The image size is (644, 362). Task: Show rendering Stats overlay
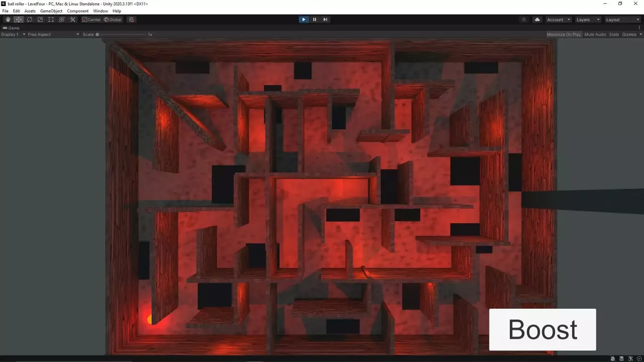point(614,34)
